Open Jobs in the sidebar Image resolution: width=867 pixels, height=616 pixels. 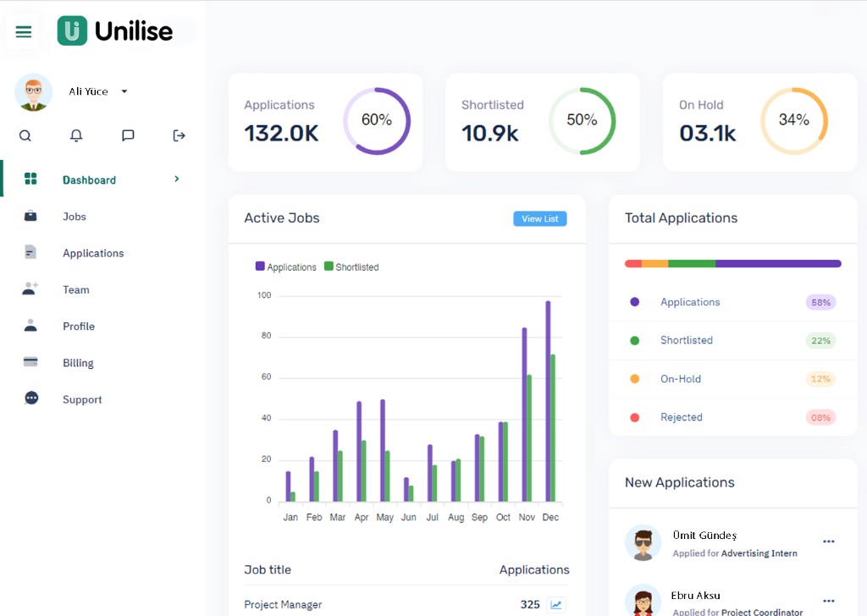pos(75,217)
